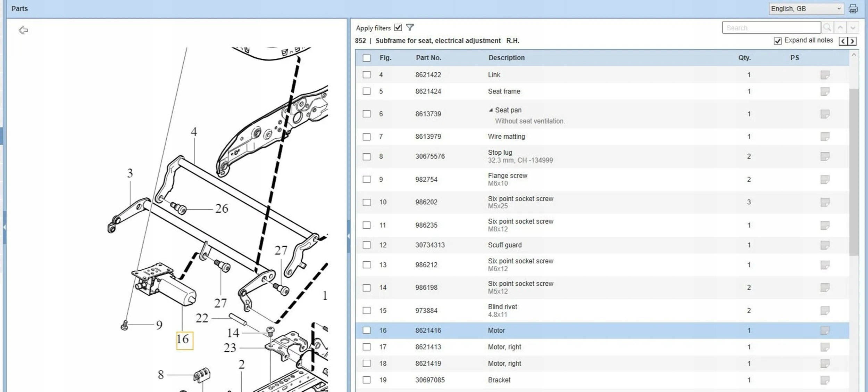
Task: Click inside the Search text field
Action: click(771, 27)
